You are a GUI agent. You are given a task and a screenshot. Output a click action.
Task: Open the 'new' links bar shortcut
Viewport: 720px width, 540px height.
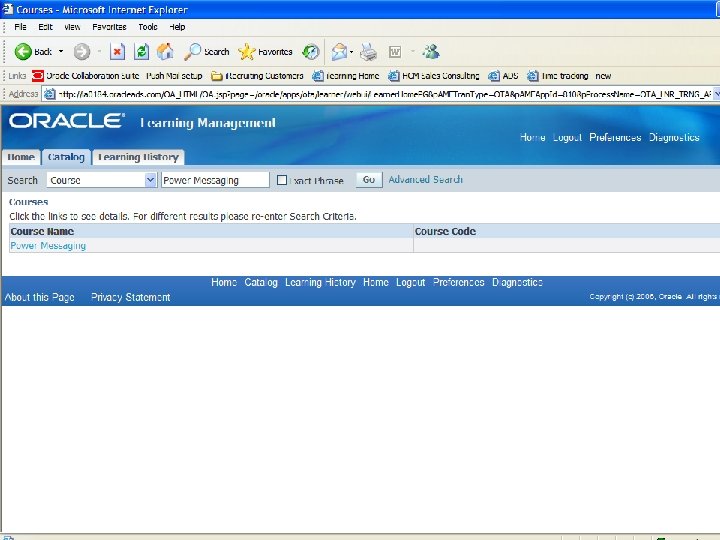603,76
